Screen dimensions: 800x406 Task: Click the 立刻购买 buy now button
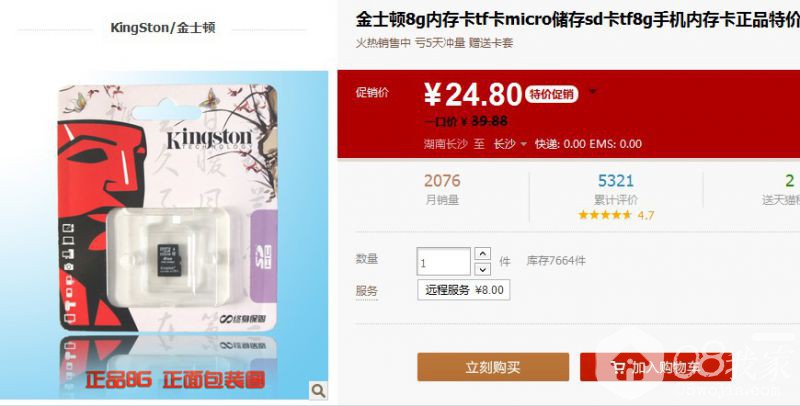[493, 367]
